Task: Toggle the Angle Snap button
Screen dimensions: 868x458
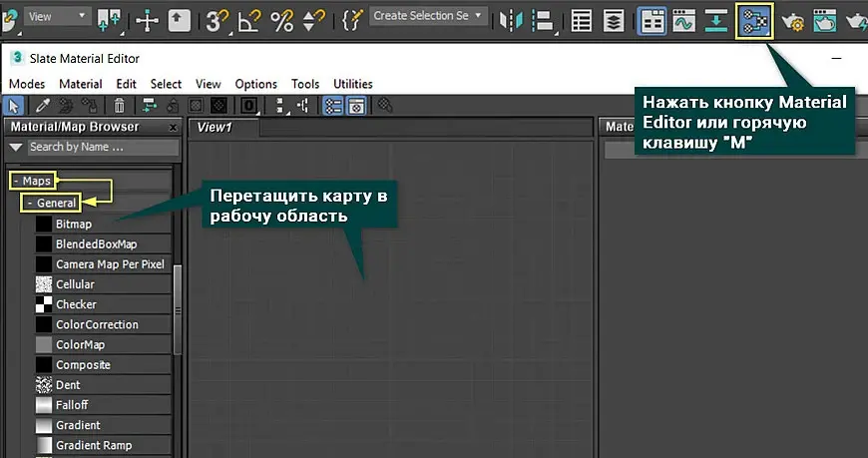Action: (249, 21)
